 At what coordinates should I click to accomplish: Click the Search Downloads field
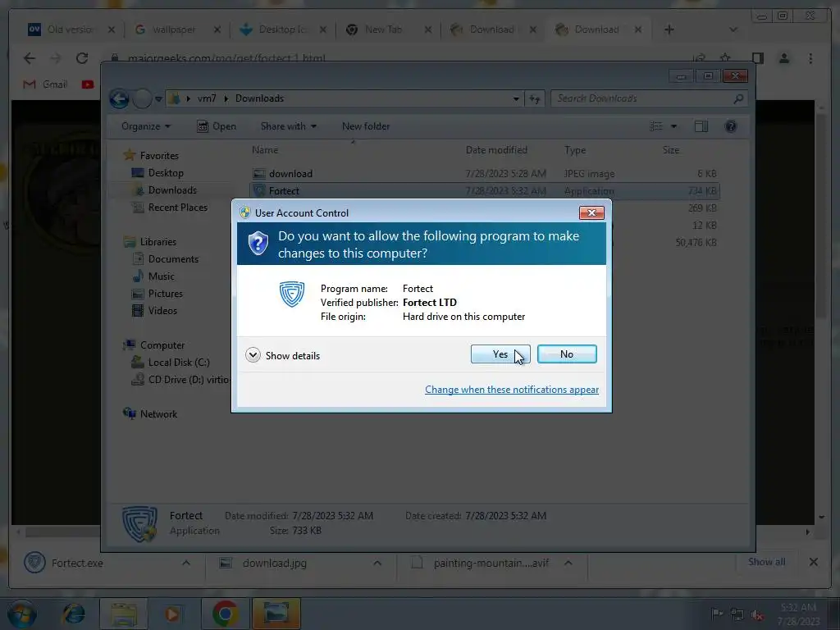coord(648,98)
